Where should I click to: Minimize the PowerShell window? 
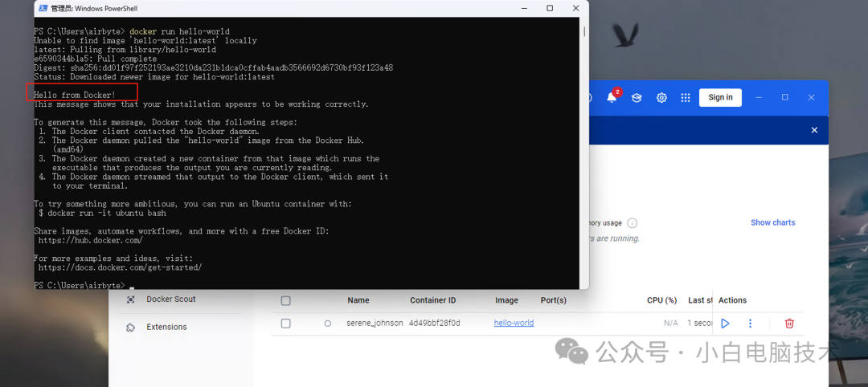click(x=523, y=8)
